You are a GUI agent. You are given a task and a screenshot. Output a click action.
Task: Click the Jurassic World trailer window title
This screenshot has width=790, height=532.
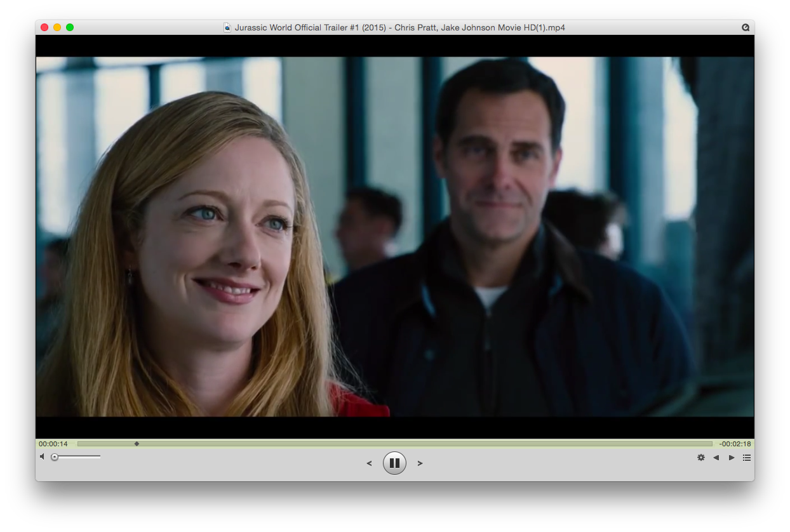click(400, 27)
